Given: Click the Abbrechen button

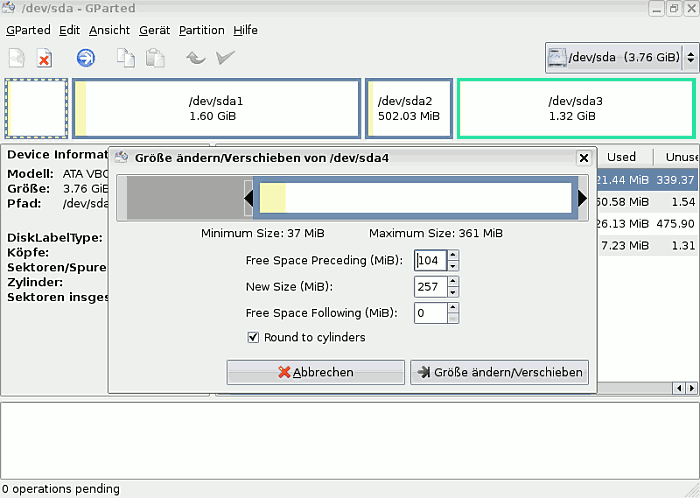Looking at the screenshot, I should pos(316,372).
